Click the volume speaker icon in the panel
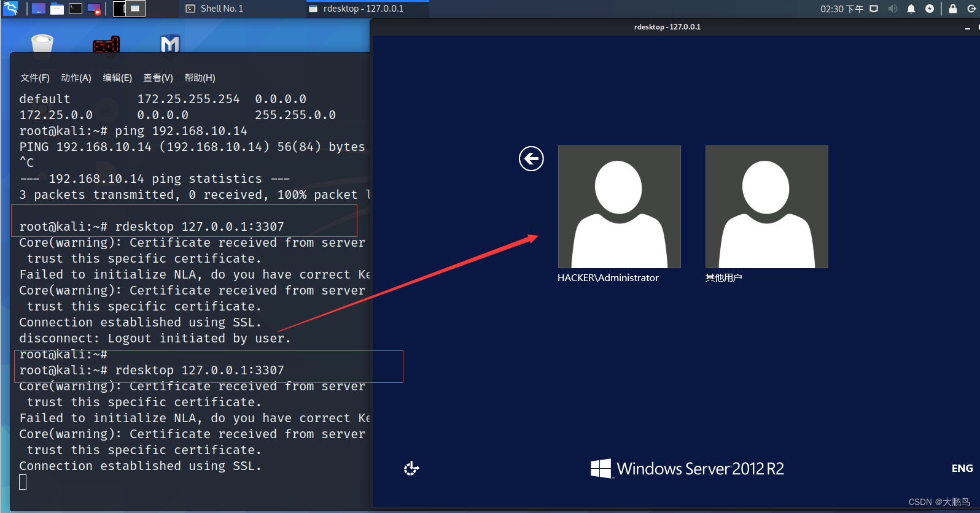The width and height of the screenshot is (980, 513). [893, 9]
